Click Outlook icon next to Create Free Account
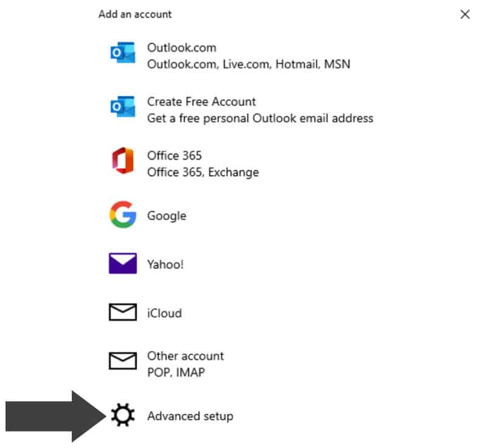This screenshot has width=478, height=448. point(122,108)
